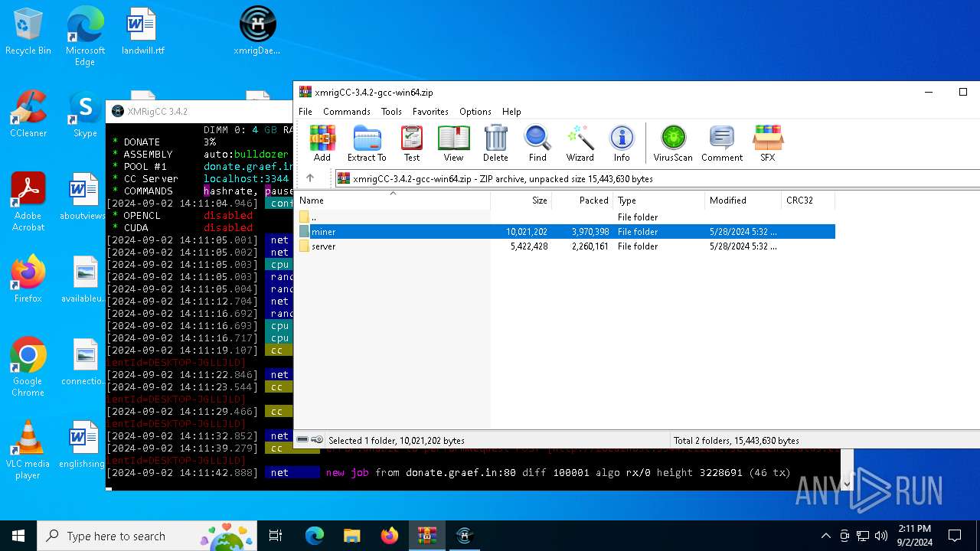
Task: Open Recycle Bin desktop icon
Action: tap(28, 32)
